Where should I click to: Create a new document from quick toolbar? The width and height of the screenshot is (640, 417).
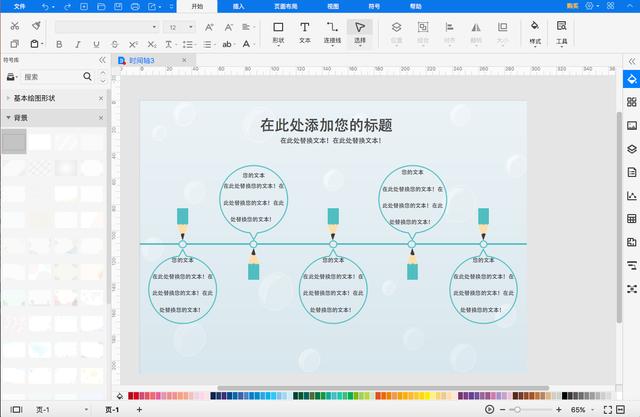tap(84, 6)
